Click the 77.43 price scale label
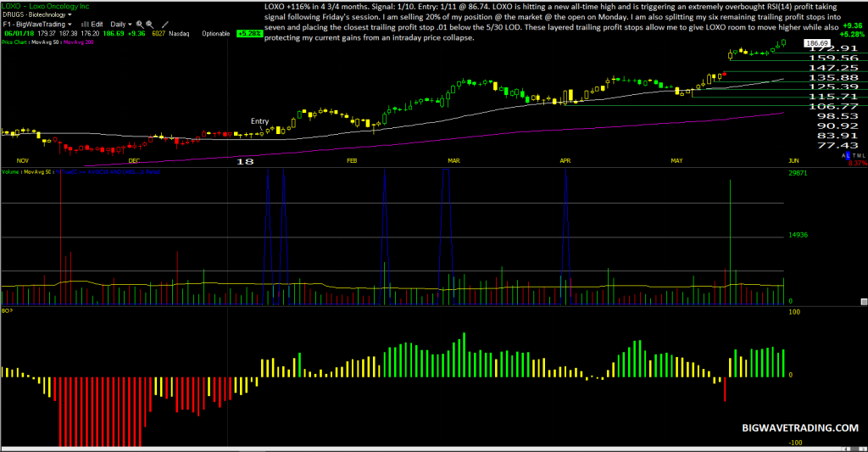This screenshot has width=868, height=452. pos(837,145)
